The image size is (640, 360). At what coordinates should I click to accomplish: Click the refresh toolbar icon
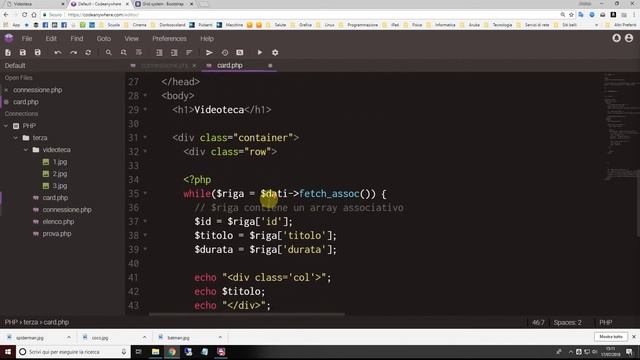click(88, 53)
